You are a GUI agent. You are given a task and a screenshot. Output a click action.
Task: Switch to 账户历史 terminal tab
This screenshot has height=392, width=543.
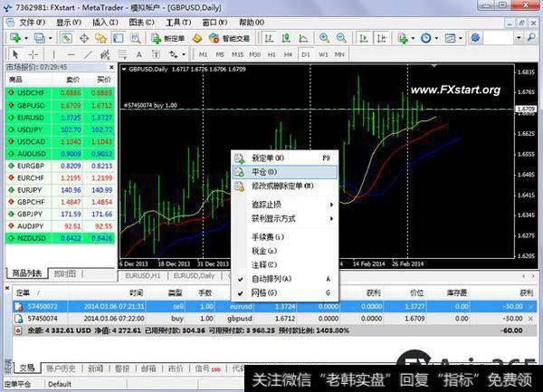(x=61, y=368)
